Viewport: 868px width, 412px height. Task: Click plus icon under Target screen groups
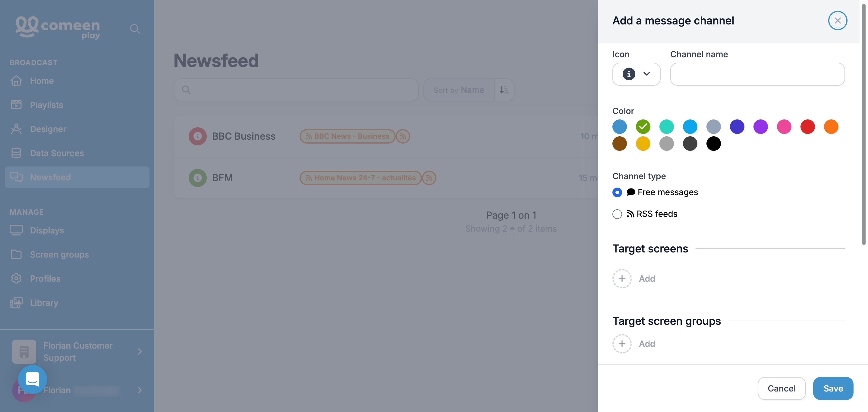[x=622, y=344]
